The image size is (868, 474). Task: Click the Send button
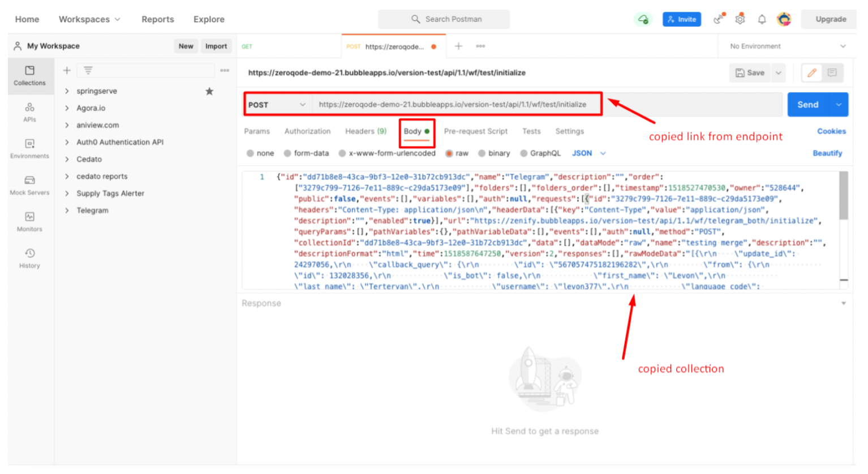pyautogui.click(x=808, y=105)
